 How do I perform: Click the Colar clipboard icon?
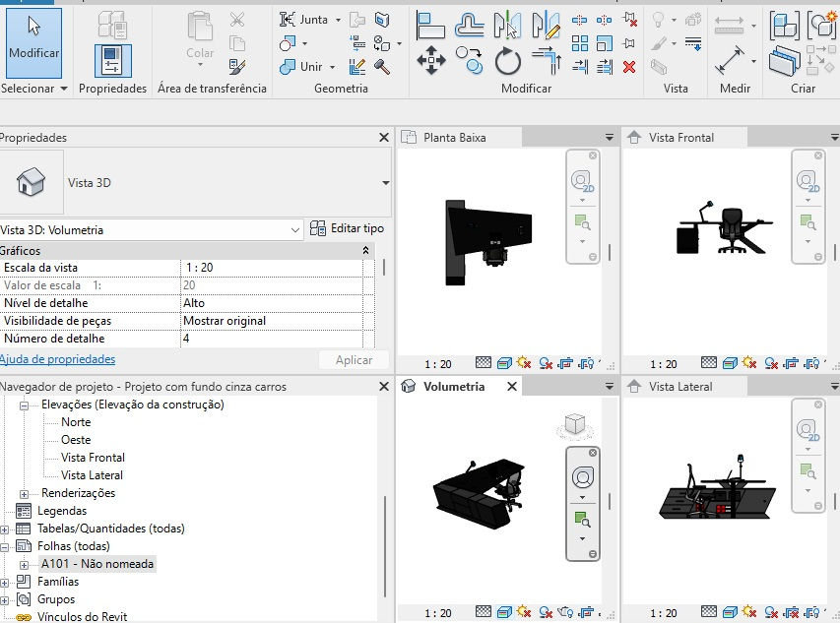(x=200, y=27)
